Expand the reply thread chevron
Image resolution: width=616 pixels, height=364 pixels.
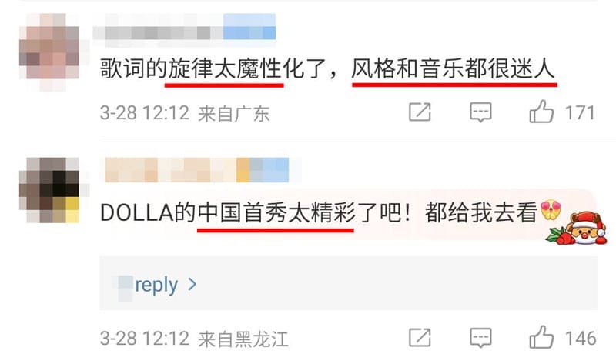tap(192, 284)
